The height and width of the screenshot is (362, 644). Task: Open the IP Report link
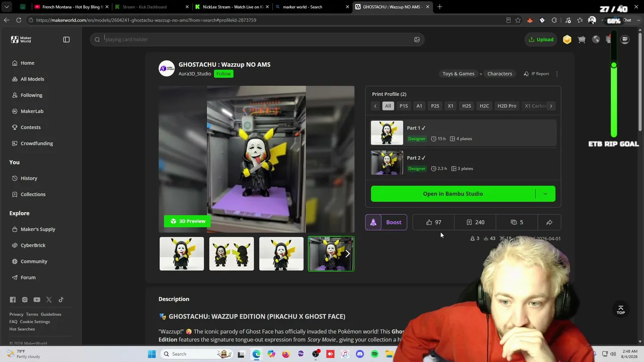[x=536, y=74]
